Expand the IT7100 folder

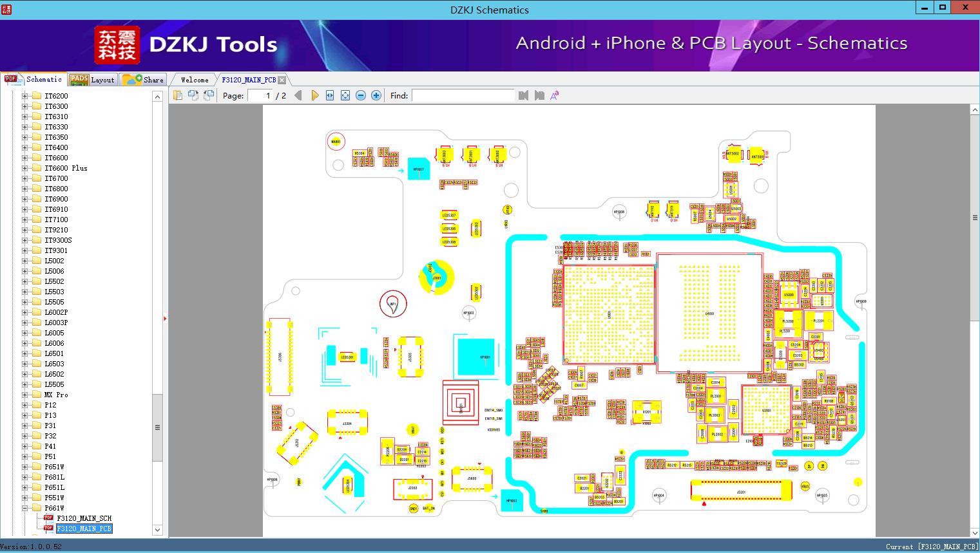[x=25, y=220]
